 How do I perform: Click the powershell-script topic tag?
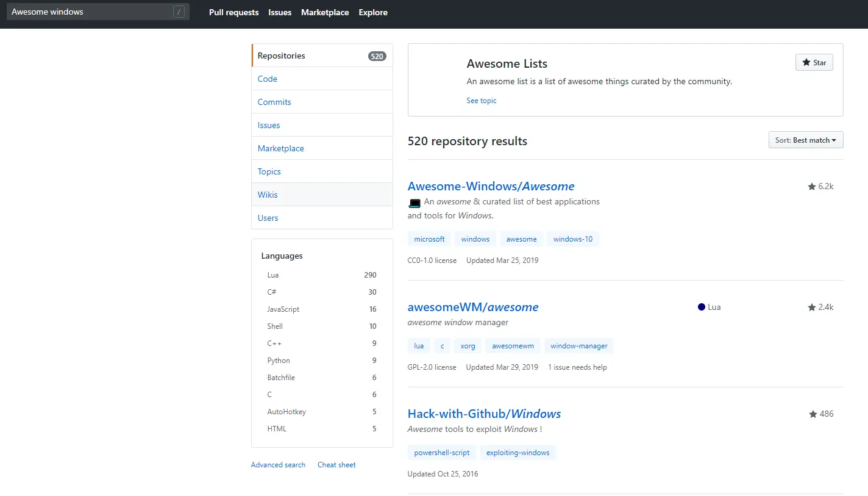pos(442,453)
